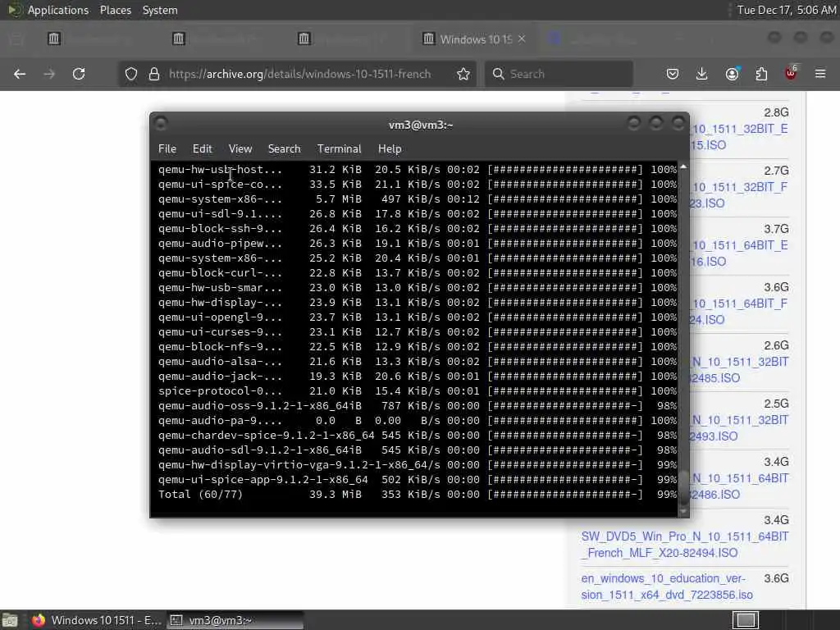Open the N_10_1511_32BIT 2485.ISO link
The width and height of the screenshot is (840, 630).
(739, 370)
